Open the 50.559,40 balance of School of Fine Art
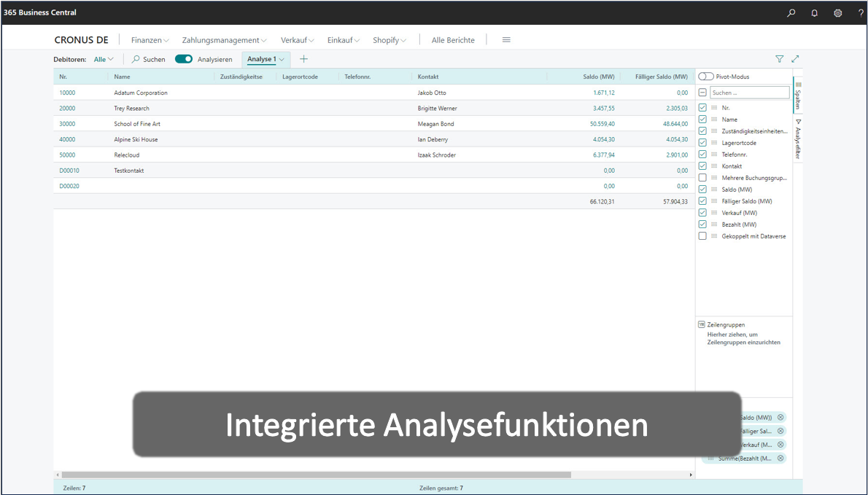This screenshot has width=868, height=495. [x=602, y=124]
